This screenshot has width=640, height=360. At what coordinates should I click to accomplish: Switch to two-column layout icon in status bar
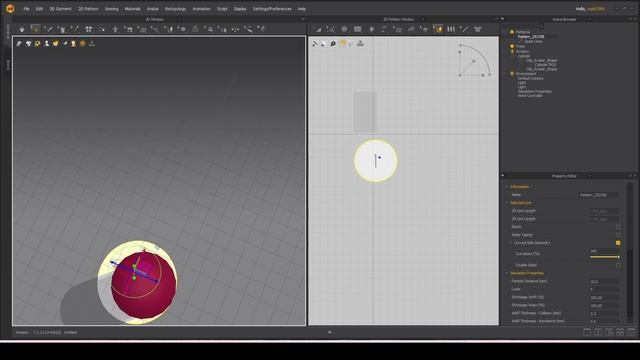(x=598, y=332)
